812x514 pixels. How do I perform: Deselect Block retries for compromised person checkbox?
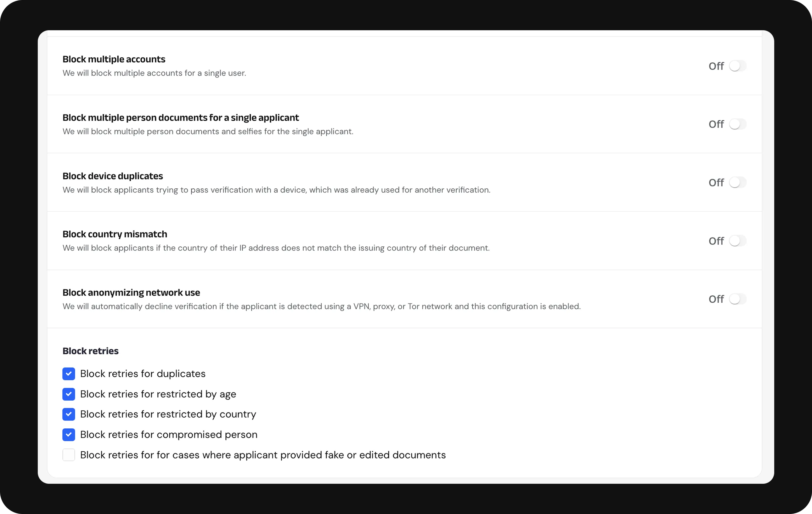point(69,435)
